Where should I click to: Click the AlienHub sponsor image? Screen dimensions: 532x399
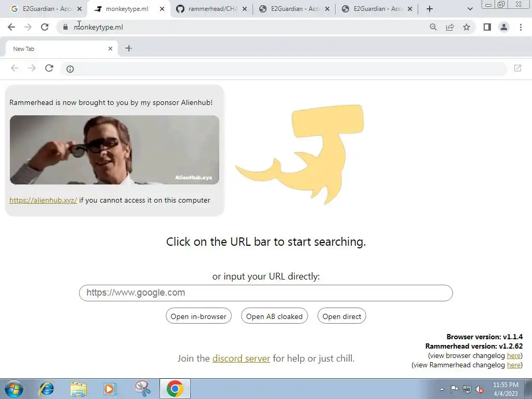114,150
